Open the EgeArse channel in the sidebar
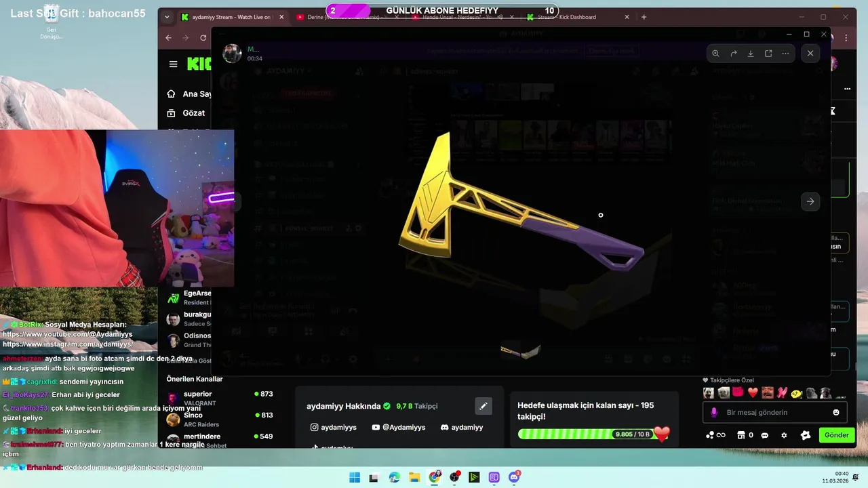This screenshot has width=868, height=488. (x=189, y=298)
